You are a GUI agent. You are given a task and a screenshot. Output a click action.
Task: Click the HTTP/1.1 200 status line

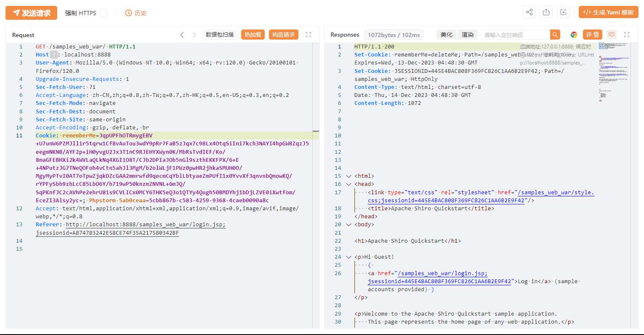pos(374,47)
